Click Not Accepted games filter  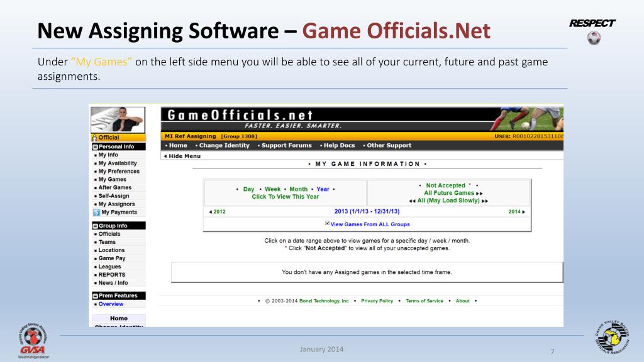coord(445,185)
